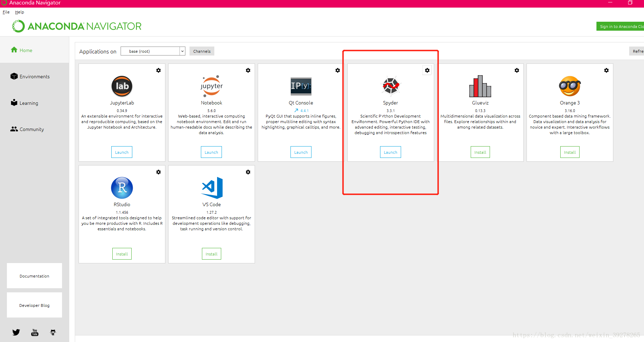The image size is (644, 342).
Task: Click the Notebook version 5.6.0 text
Action: (212, 111)
